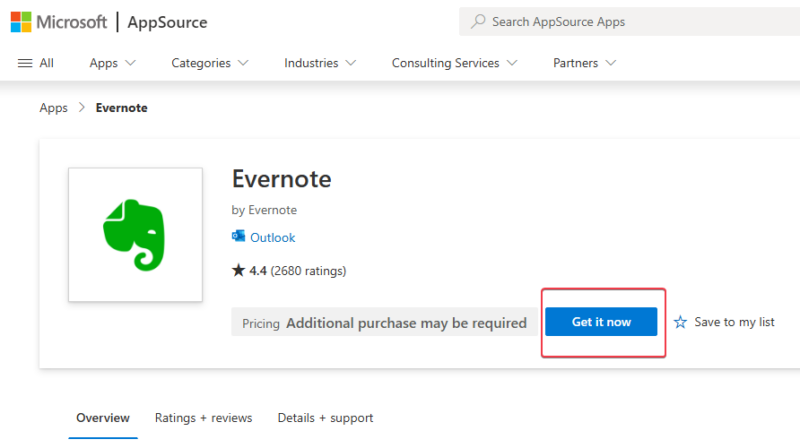Click the Microsoft logo
The image size is (800, 448).
(x=59, y=22)
